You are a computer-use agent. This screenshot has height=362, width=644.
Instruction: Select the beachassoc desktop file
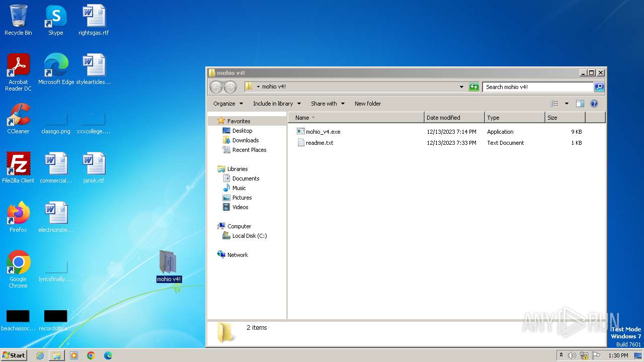[x=18, y=321]
